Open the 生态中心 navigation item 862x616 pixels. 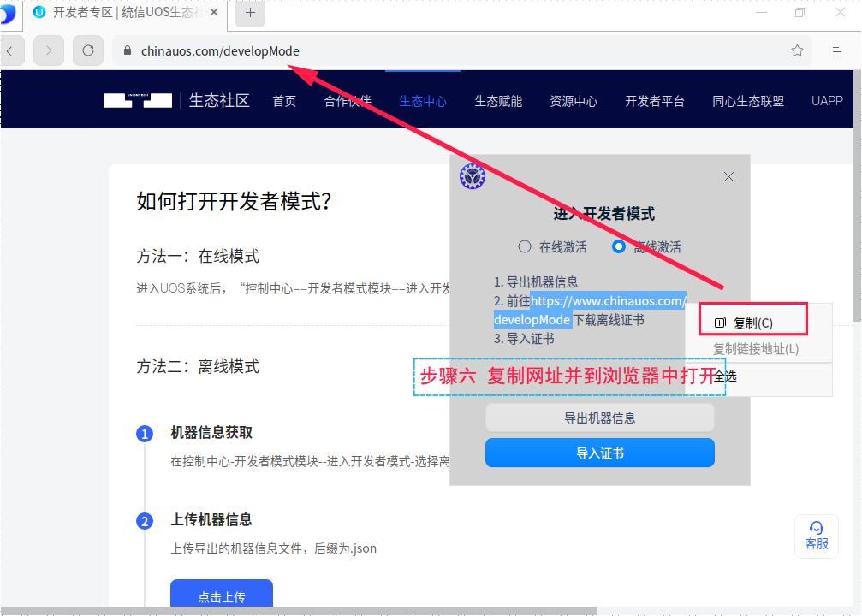tap(423, 101)
